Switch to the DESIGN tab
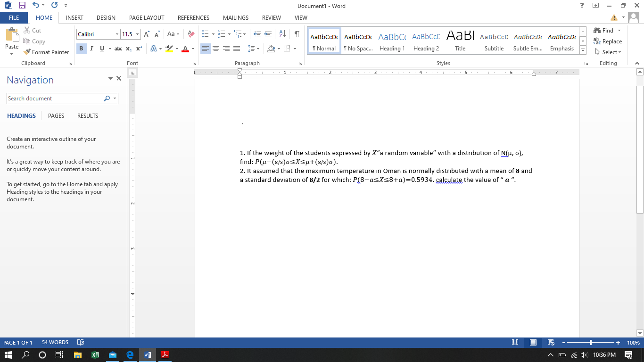Viewport: 644px width, 362px height. 106,18
